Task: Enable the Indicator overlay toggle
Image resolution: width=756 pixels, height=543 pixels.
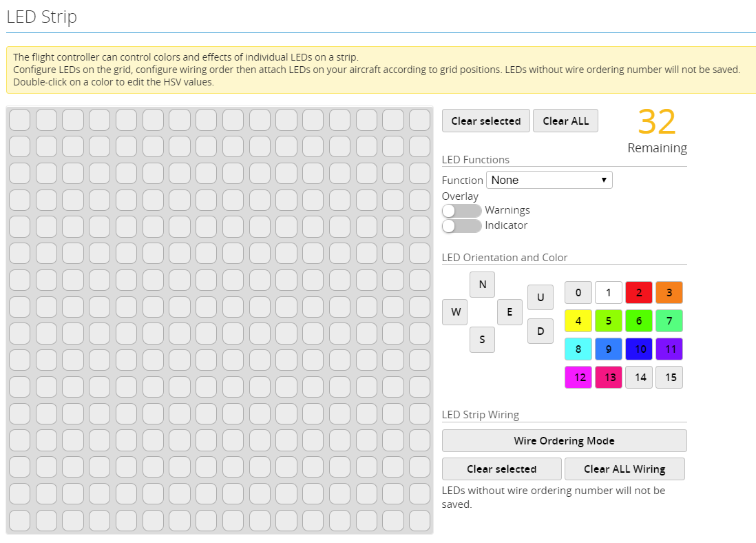Action: click(461, 225)
